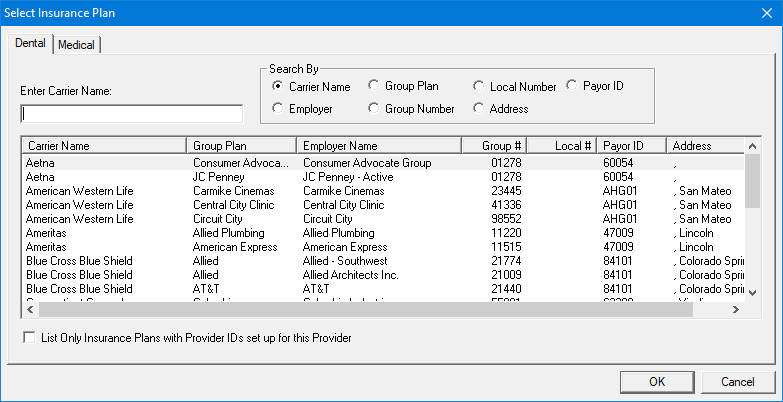Choose the Employer search option

click(278, 108)
